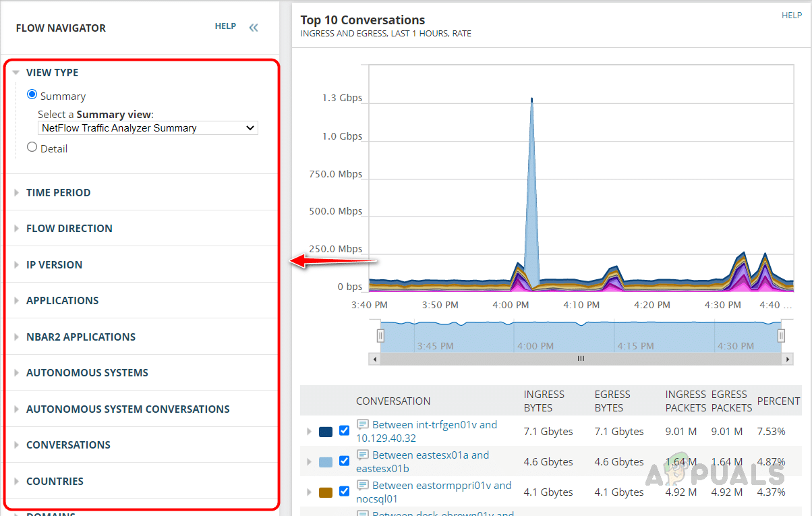The height and width of the screenshot is (516, 812).
Task: Click comment icon beside eastormppri01v conversation
Action: click(363, 486)
